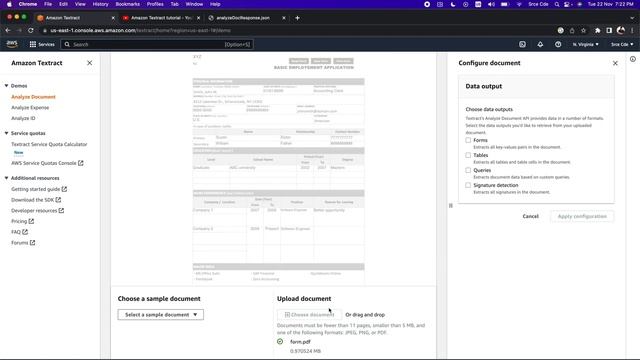This screenshot has width=640, height=360.
Task: Open Chrome Bookmarks menu
Action: [x=127, y=4]
